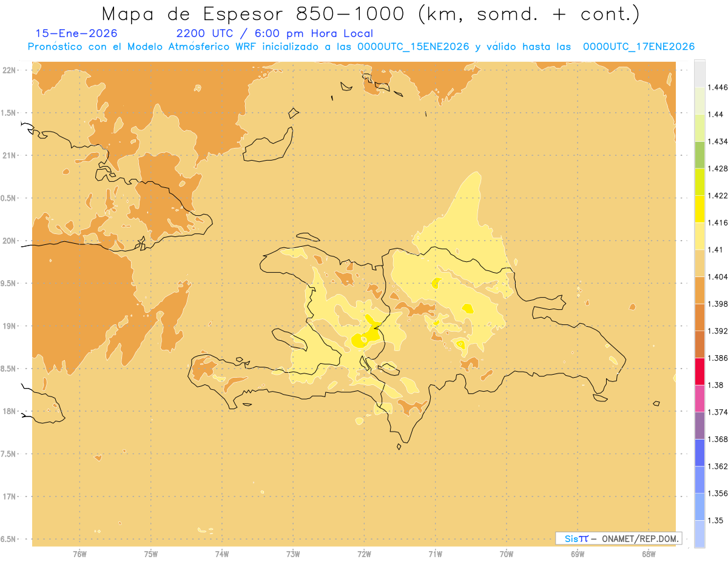Image resolution: width=728 pixels, height=562 pixels.
Task: Click the pink swatch in the colorbar
Action: (x=699, y=398)
